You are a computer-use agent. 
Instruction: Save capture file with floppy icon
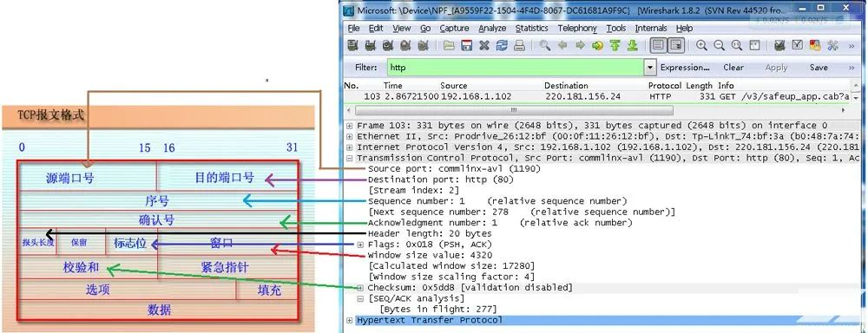[x=467, y=46]
